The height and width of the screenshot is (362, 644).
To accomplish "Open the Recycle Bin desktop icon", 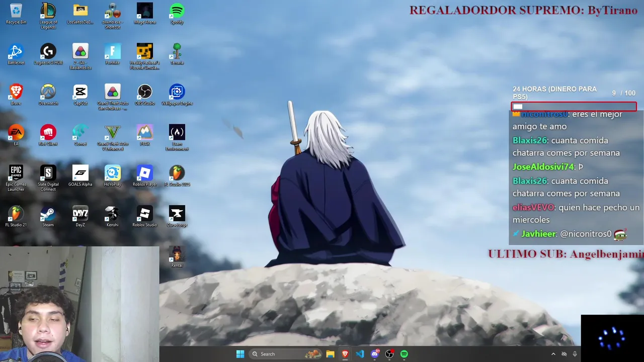I will [x=16, y=14].
